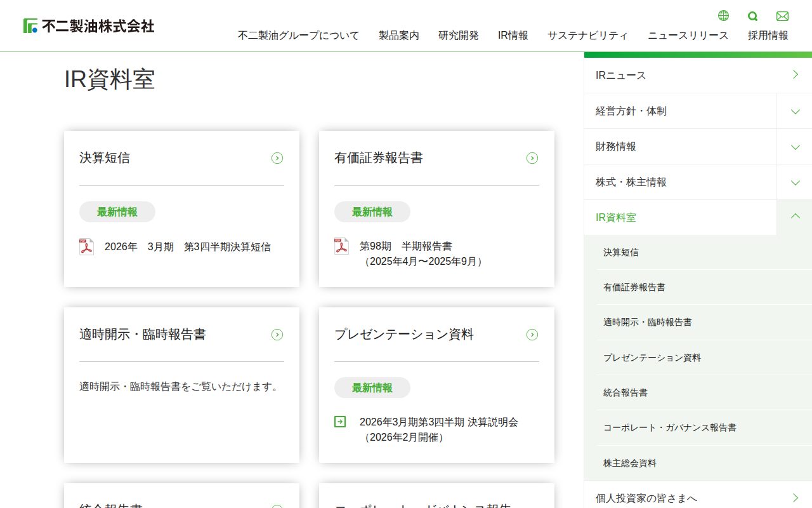Open the 製品案内 menu
The height and width of the screenshot is (508, 812).
pyautogui.click(x=399, y=36)
